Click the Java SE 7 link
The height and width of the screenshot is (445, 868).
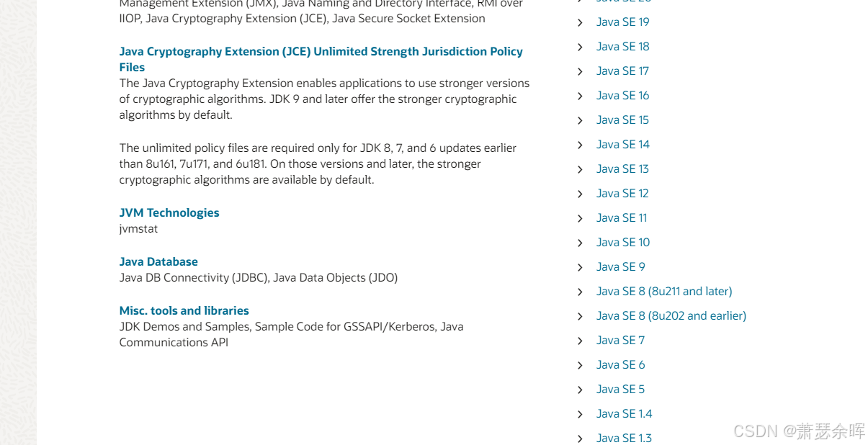point(620,340)
